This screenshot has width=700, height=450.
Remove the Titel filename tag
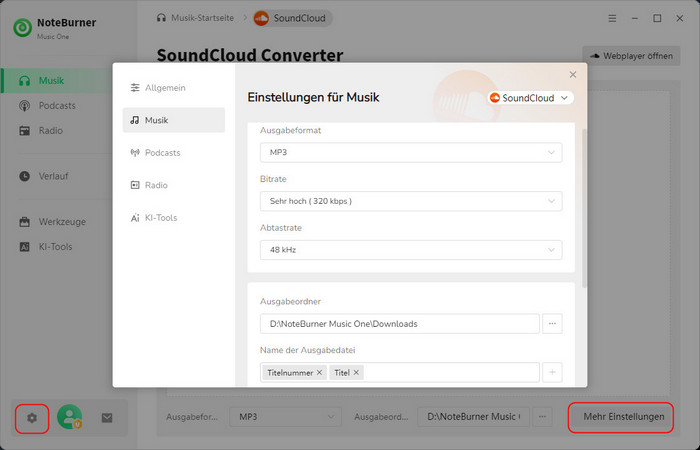[356, 372]
